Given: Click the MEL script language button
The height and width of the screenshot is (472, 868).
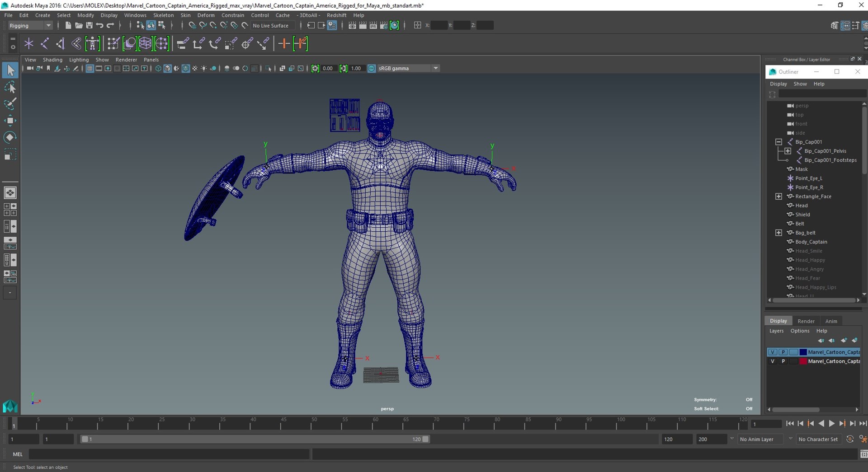Looking at the screenshot, I should point(18,454).
